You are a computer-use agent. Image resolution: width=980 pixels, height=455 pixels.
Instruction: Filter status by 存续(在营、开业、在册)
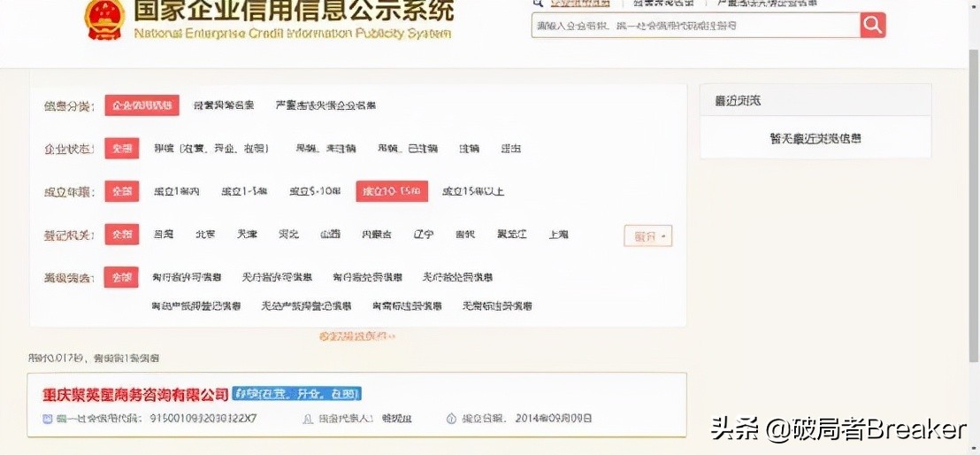tap(211, 149)
